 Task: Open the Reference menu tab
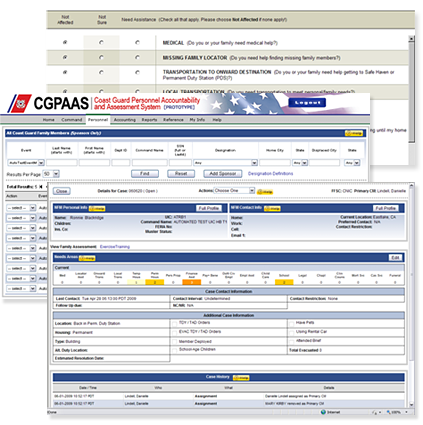[173, 120]
